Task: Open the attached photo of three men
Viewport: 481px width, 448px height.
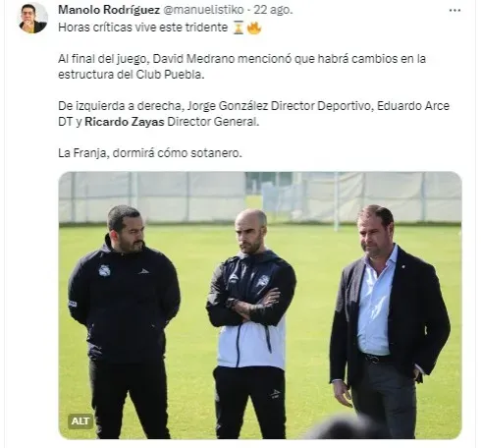Action: 260,306
